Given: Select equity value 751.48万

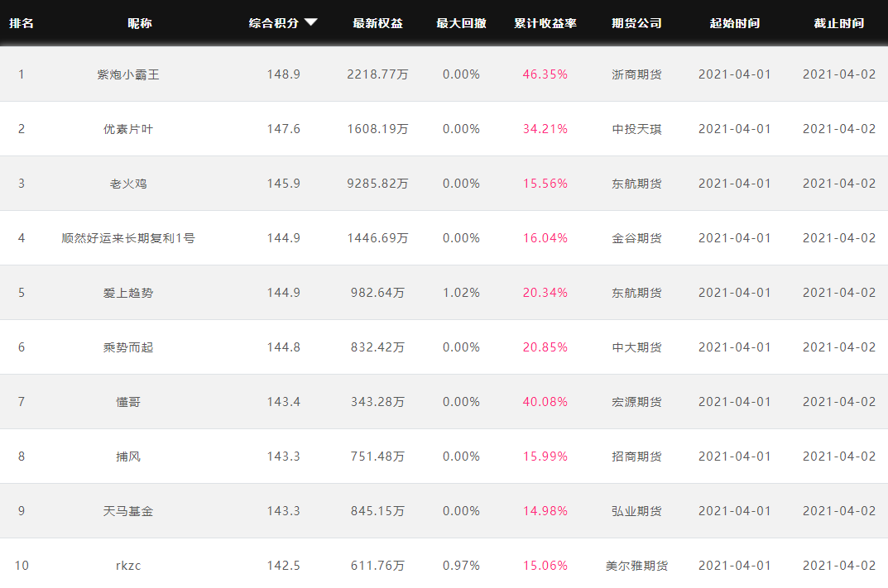Looking at the screenshot, I should point(377,457).
